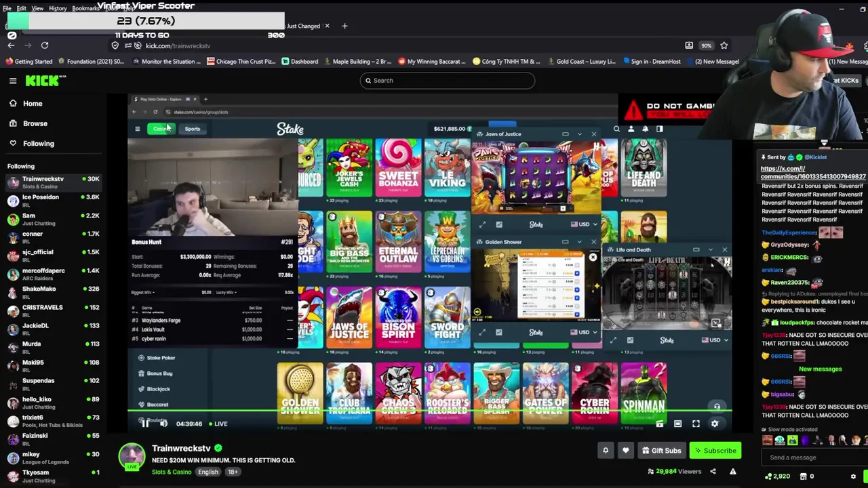Open Suspendas channel in following list
This screenshot has height=488, width=868.
[53, 384]
